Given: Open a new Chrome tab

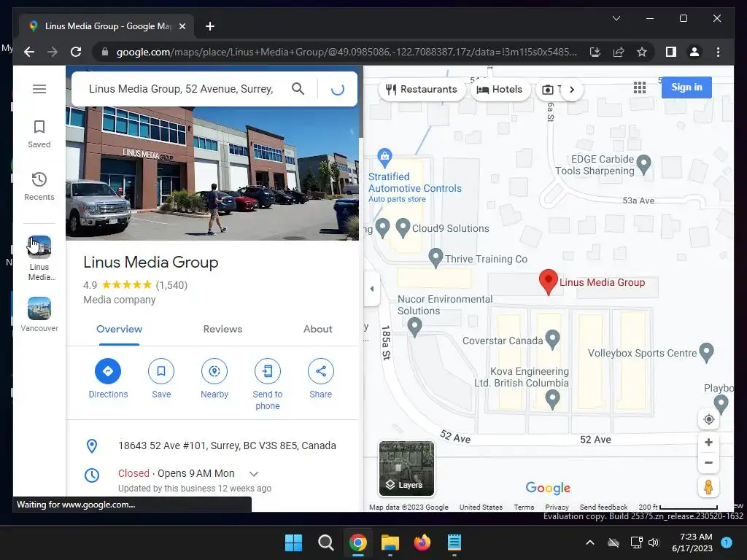Looking at the screenshot, I should coord(210,26).
